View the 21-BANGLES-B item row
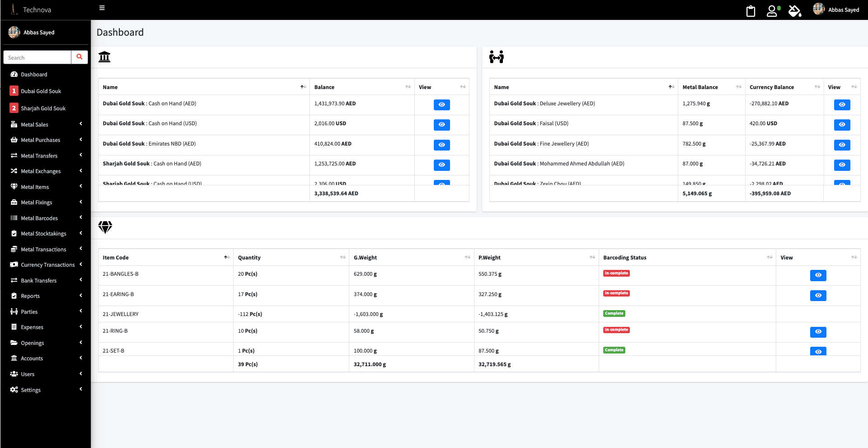 (818, 275)
